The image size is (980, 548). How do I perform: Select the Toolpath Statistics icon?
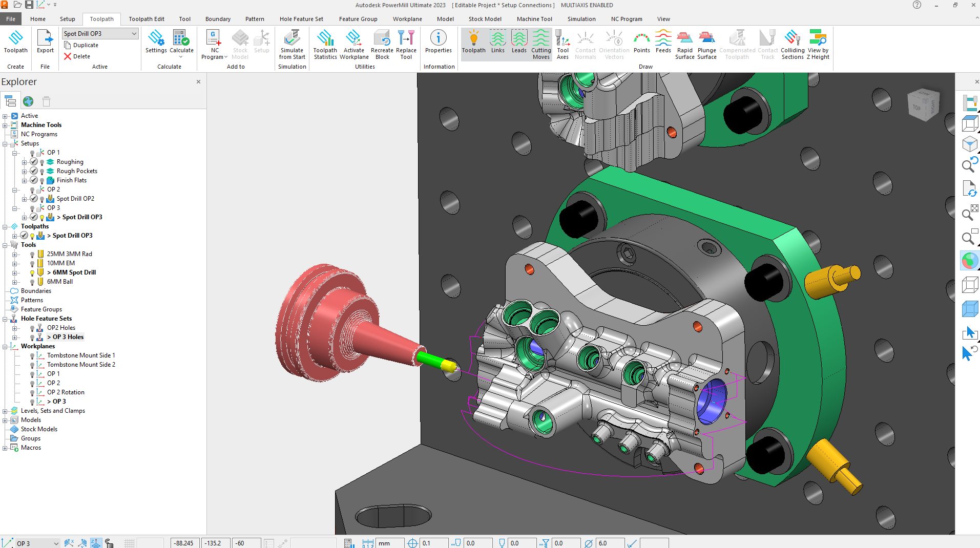325,44
